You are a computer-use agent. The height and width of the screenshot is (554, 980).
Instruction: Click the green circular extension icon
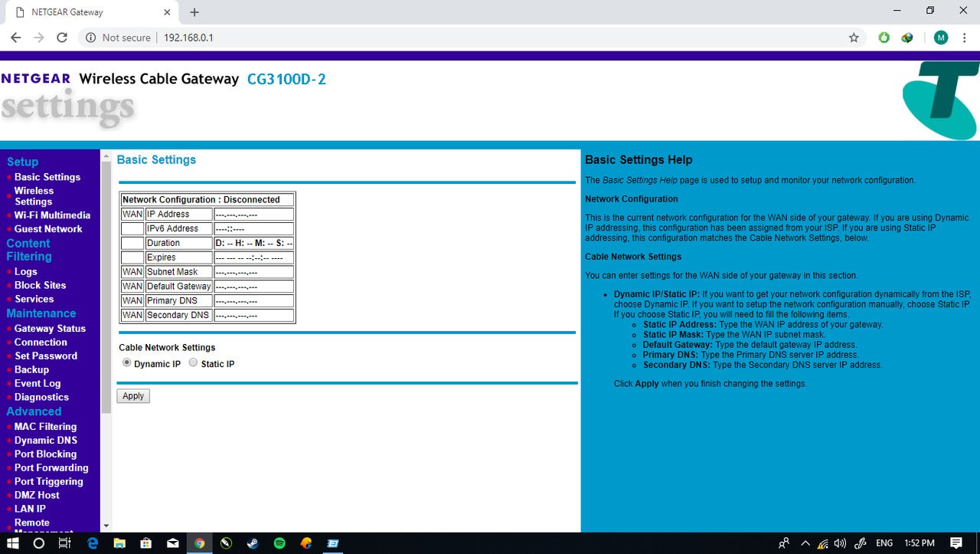coord(884,38)
